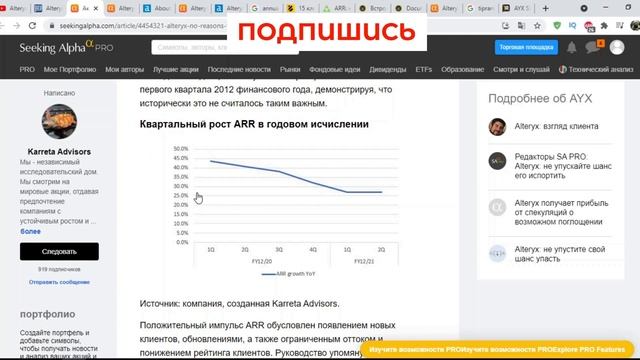This screenshot has height=360, width=640.
Task: Open the SA PRO editors avatar
Action: 497,161
